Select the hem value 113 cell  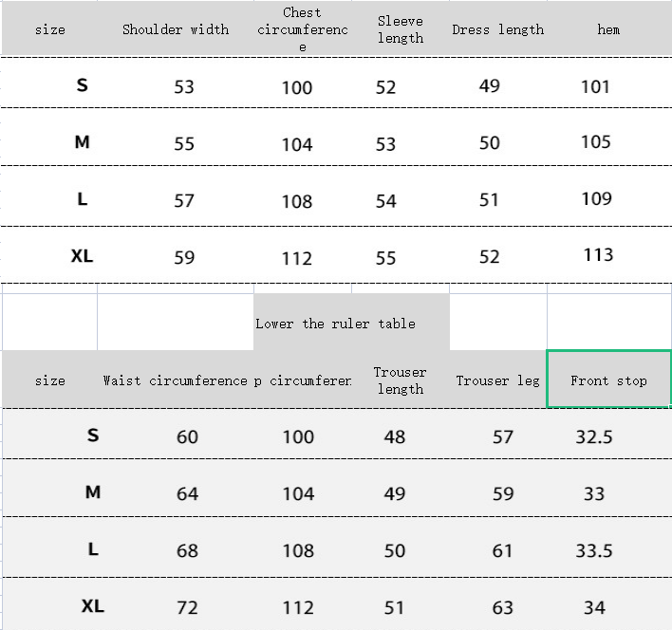tap(598, 255)
